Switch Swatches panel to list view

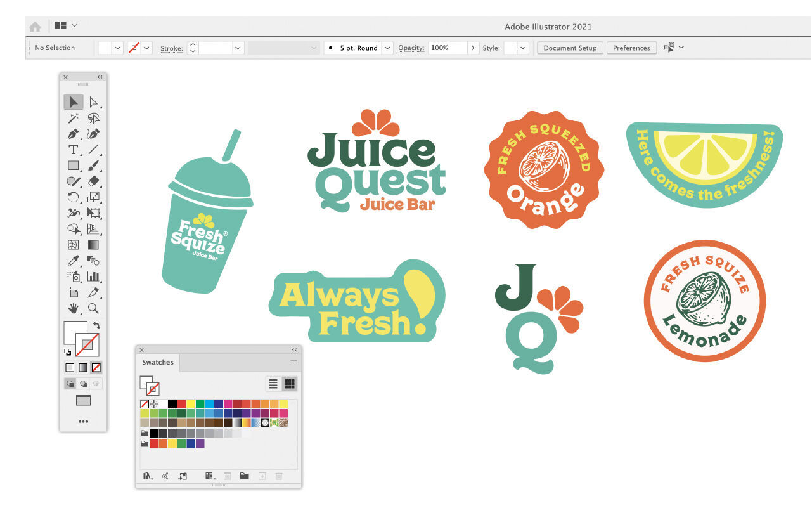(273, 384)
